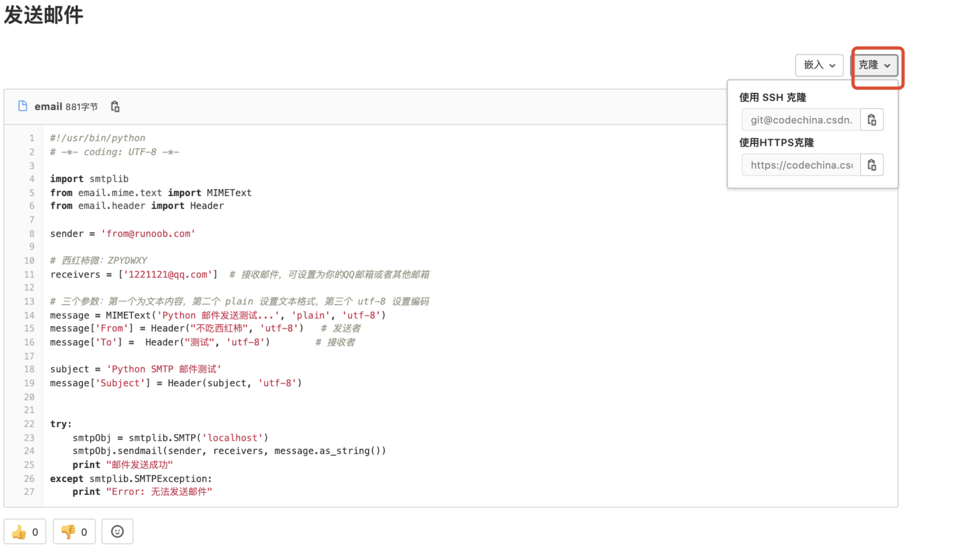Open the emoji reaction picker

[x=117, y=532]
